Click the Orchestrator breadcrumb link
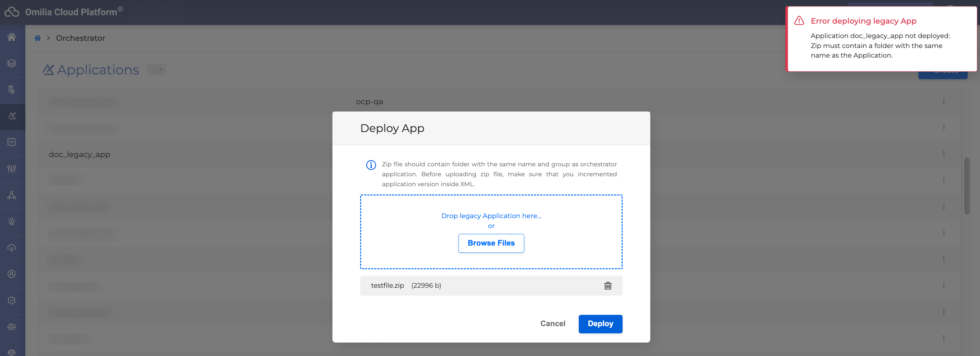Viewport: 980px width, 356px height. click(x=80, y=38)
